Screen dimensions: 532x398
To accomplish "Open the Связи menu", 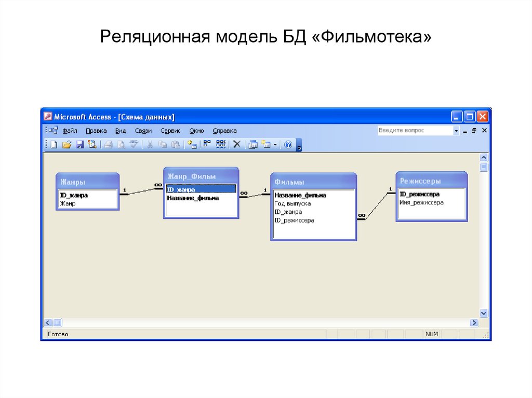I will tap(143, 131).
